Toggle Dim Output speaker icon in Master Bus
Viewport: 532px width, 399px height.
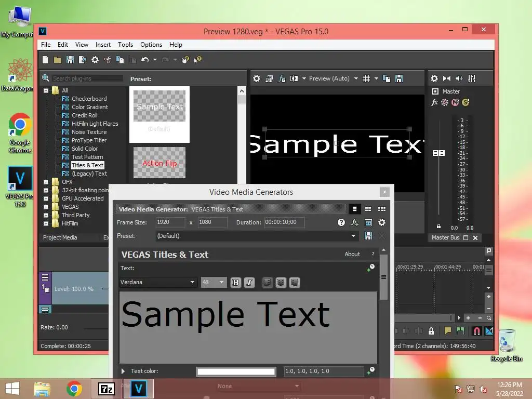459,79
